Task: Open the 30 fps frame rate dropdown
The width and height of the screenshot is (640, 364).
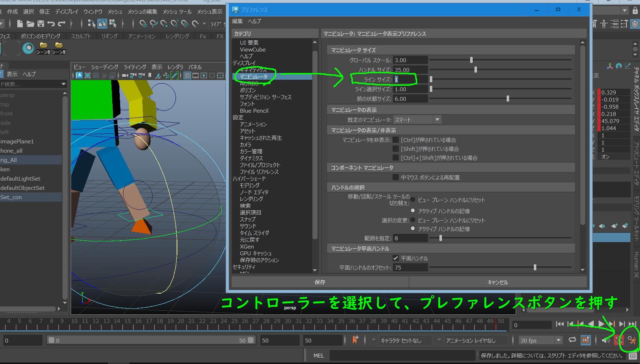Action: (x=541, y=340)
